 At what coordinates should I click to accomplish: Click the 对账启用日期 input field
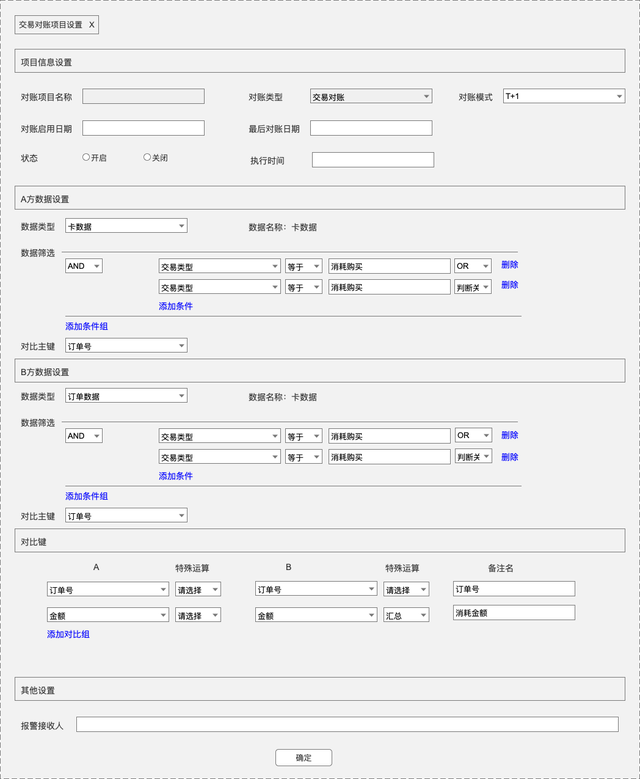143,128
